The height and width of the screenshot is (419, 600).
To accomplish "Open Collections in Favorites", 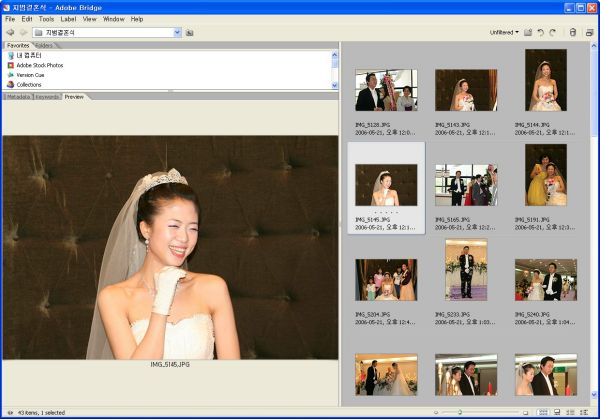I will (x=29, y=85).
